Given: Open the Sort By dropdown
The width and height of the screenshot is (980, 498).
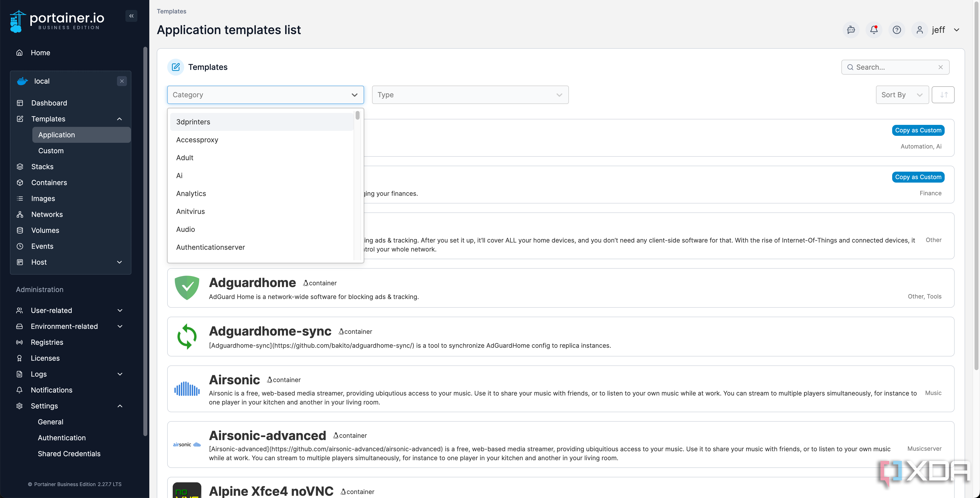Looking at the screenshot, I should [x=902, y=95].
